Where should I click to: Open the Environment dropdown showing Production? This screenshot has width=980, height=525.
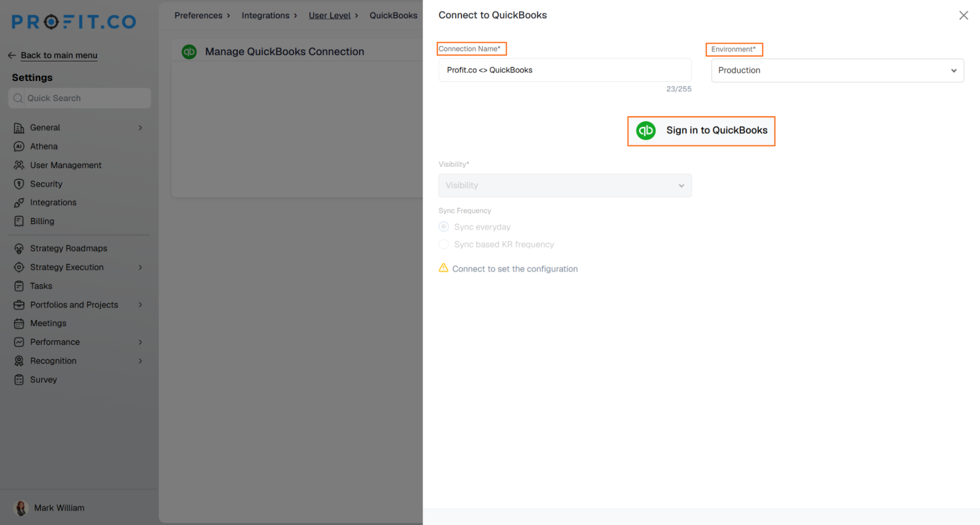point(837,71)
